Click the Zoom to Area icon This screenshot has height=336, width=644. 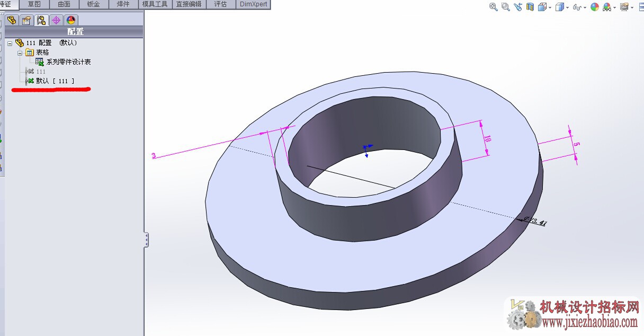(x=506, y=7)
